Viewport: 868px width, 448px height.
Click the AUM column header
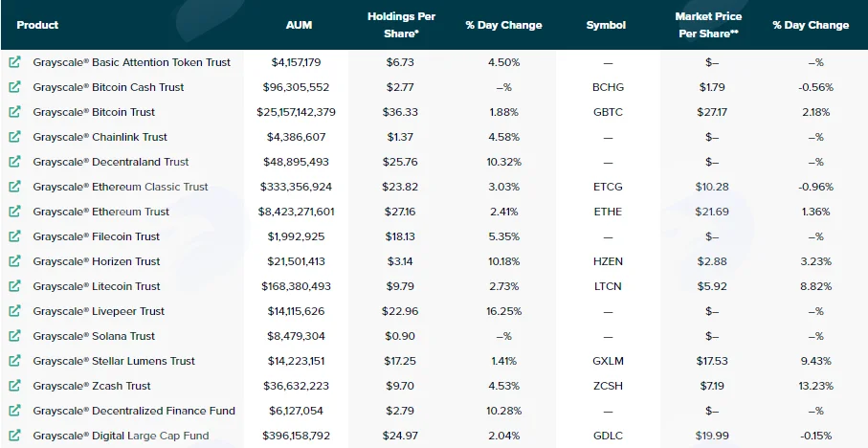click(299, 25)
